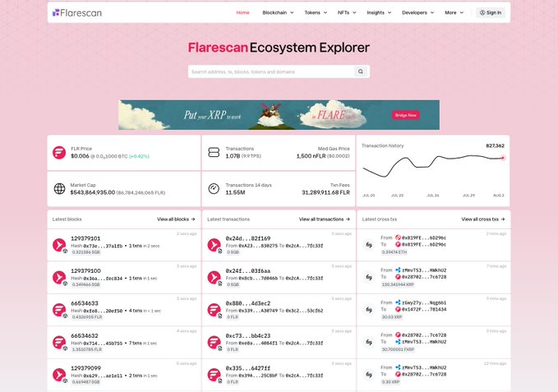The height and width of the screenshot is (392, 558).
Task: Click the search magnifier icon
Action: (361, 71)
